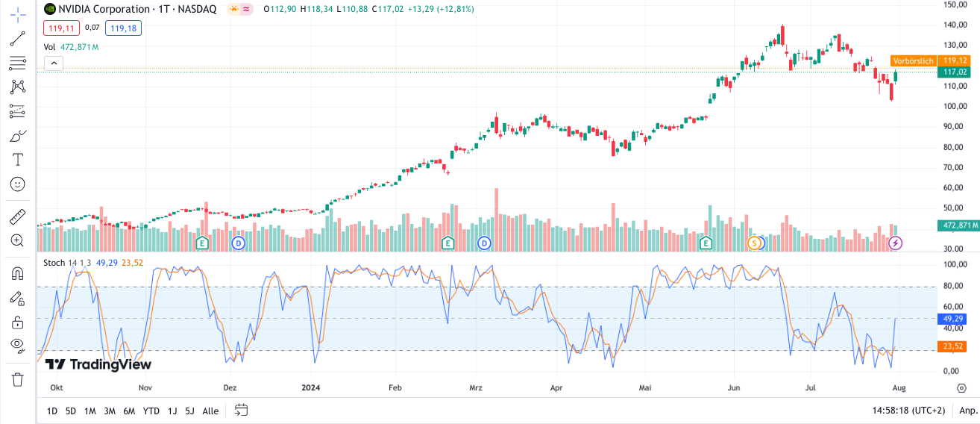The height and width of the screenshot is (424, 980).
Task: Toggle the Anp. adjusted data button
Action: pos(968,411)
